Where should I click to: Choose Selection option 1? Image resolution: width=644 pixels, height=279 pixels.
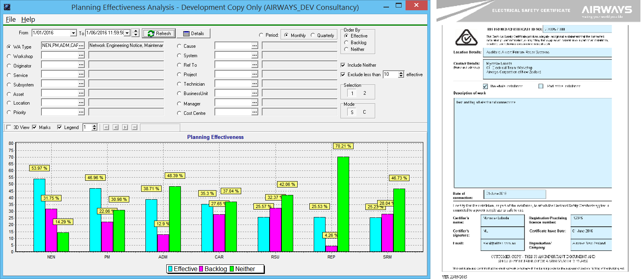coord(352,93)
